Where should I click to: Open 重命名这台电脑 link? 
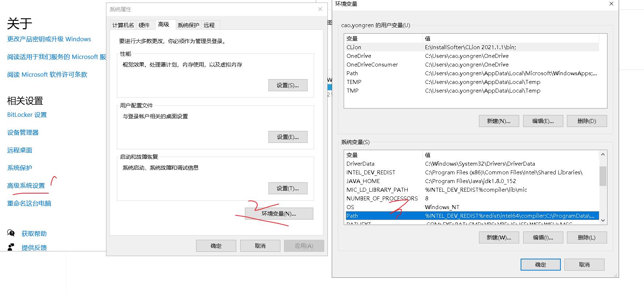(29, 203)
